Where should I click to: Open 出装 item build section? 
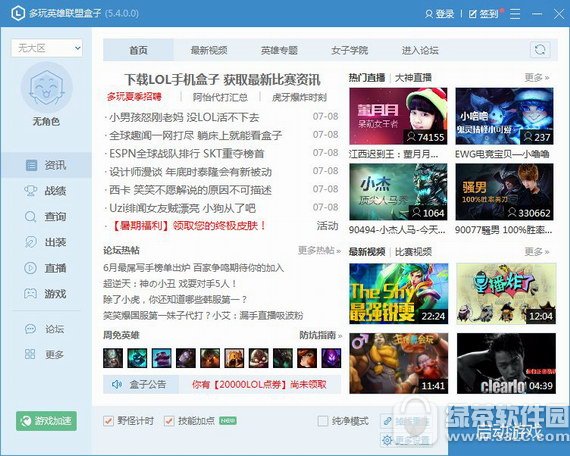pos(46,242)
